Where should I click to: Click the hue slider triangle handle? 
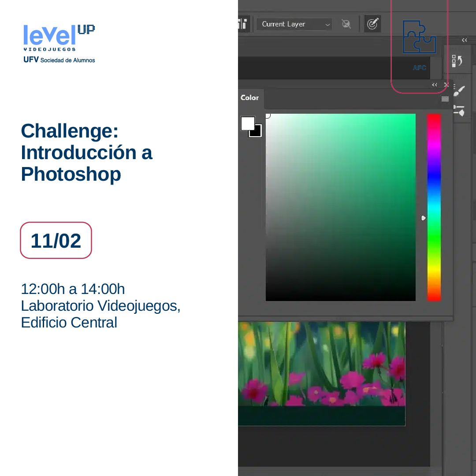click(x=424, y=218)
